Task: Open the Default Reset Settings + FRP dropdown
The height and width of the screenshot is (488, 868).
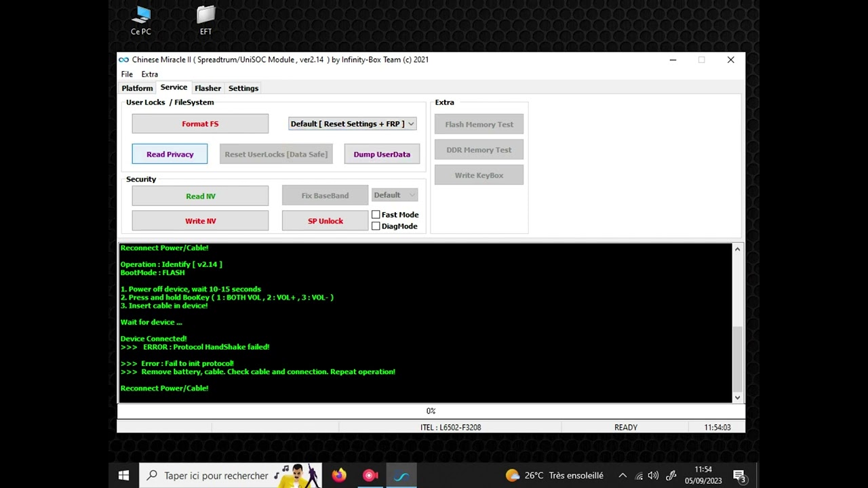Action: pyautogui.click(x=352, y=123)
